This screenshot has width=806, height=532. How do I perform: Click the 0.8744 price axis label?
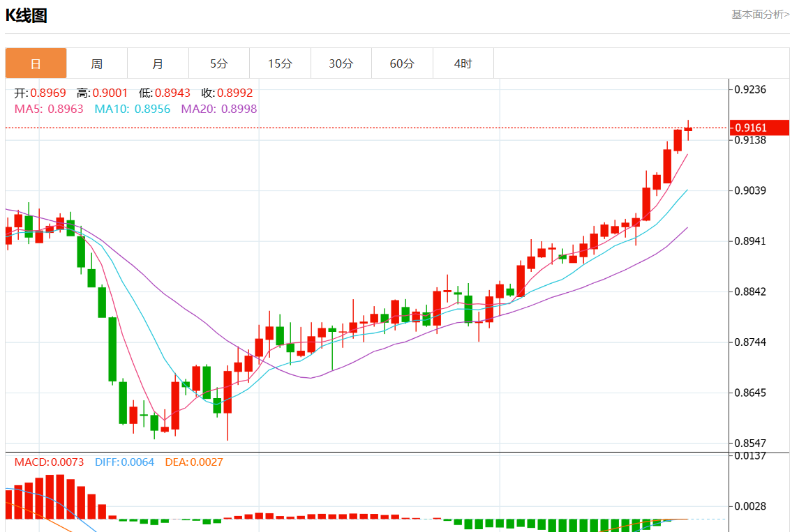point(750,342)
